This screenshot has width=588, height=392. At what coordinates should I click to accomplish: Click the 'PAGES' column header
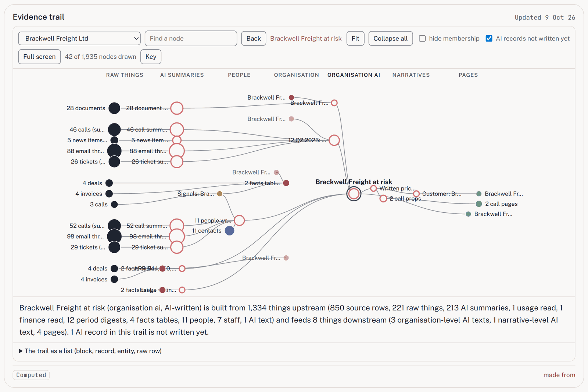[468, 75]
